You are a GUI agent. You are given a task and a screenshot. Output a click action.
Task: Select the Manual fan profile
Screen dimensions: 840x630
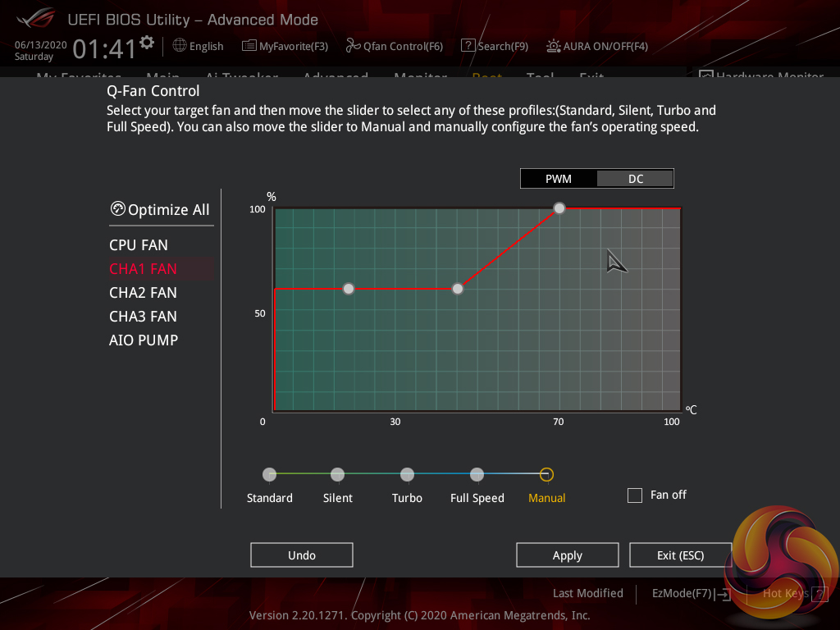coord(546,474)
